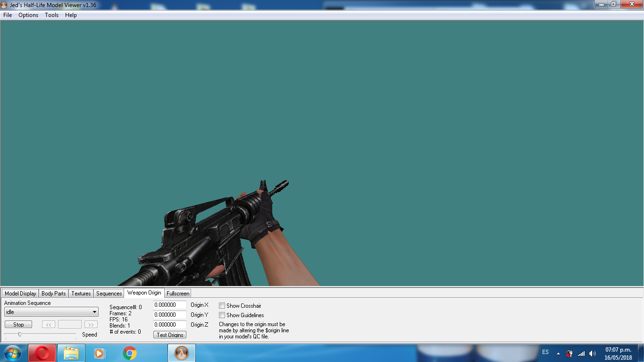Click the Origin Z input field

pyautogui.click(x=170, y=325)
